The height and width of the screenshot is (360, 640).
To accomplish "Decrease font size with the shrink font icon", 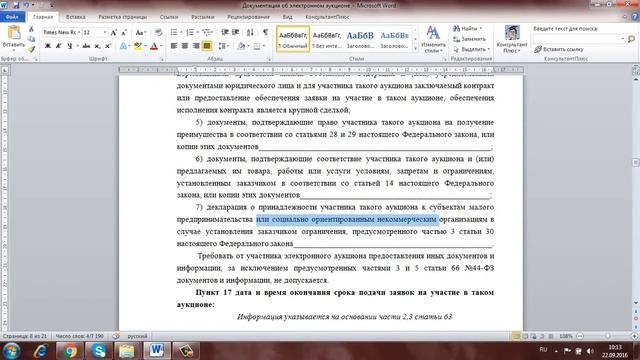I will pos(124,32).
